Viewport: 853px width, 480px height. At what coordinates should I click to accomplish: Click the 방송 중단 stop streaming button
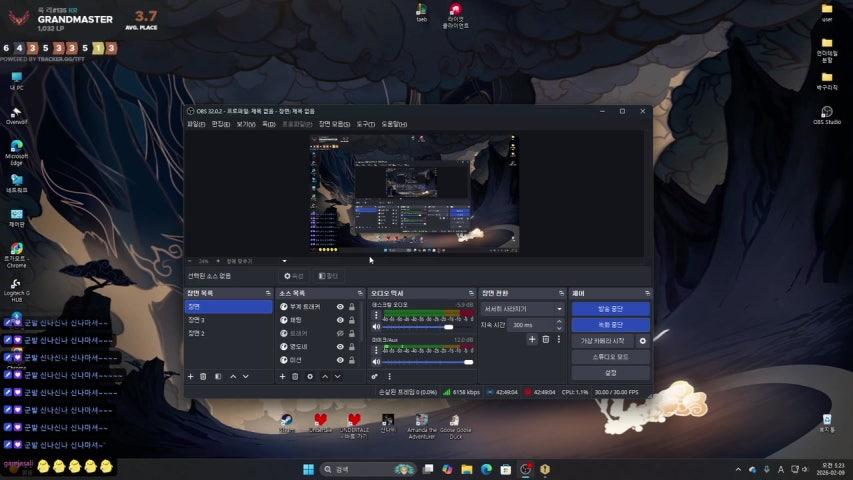[x=610, y=309]
